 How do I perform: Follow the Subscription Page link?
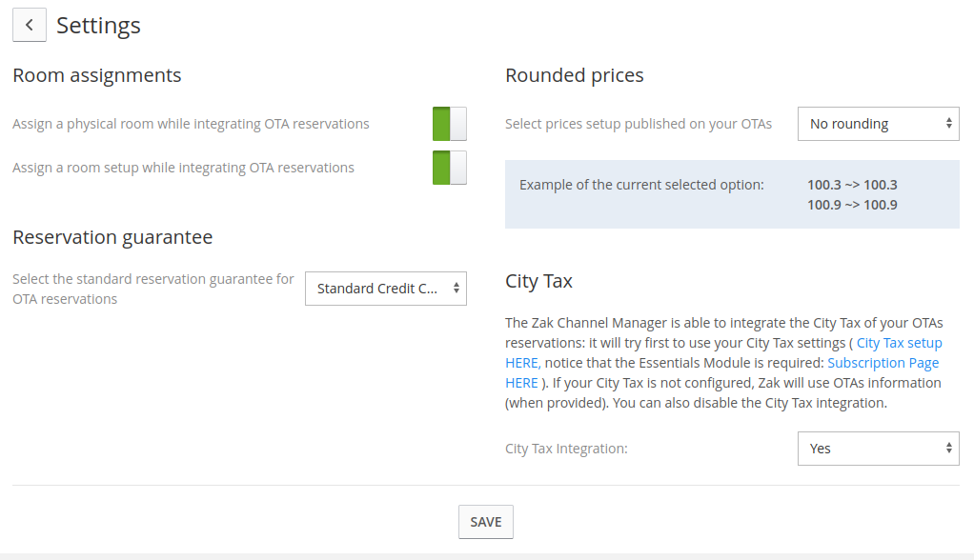click(x=883, y=363)
